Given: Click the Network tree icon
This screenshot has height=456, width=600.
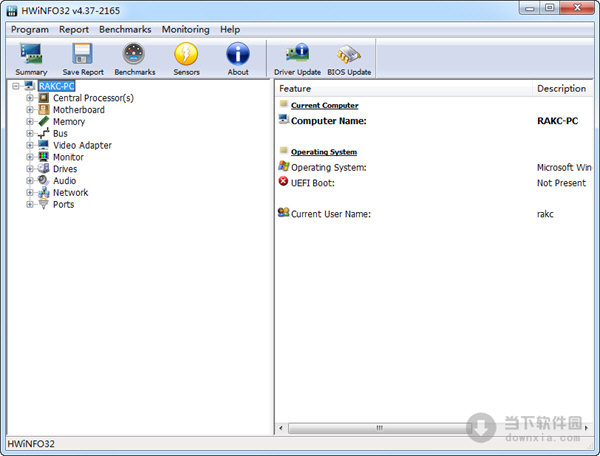Looking at the screenshot, I should pyautogui.click(x=44, y=192).
